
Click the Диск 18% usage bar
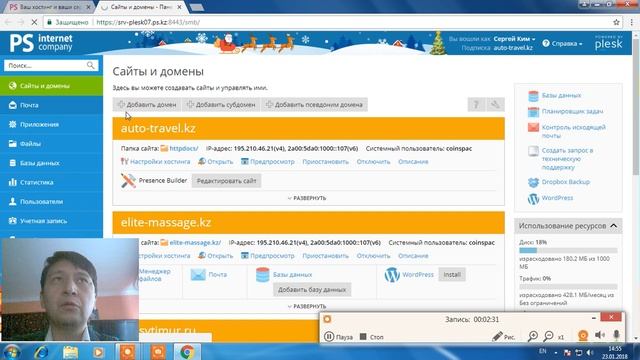[568, 250]
